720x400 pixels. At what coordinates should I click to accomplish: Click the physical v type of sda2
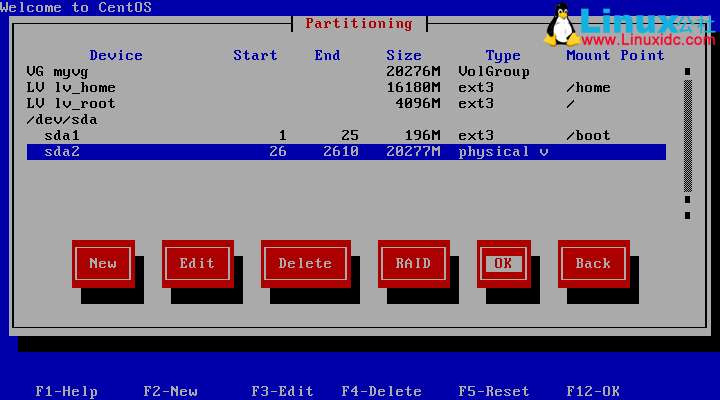503,152
